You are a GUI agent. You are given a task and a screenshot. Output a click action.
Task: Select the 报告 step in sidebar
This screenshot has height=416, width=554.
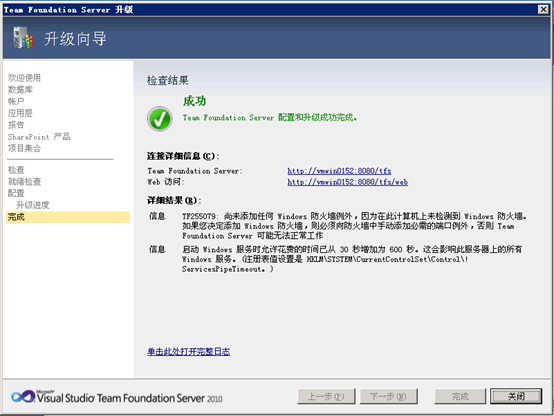[16, 125]
